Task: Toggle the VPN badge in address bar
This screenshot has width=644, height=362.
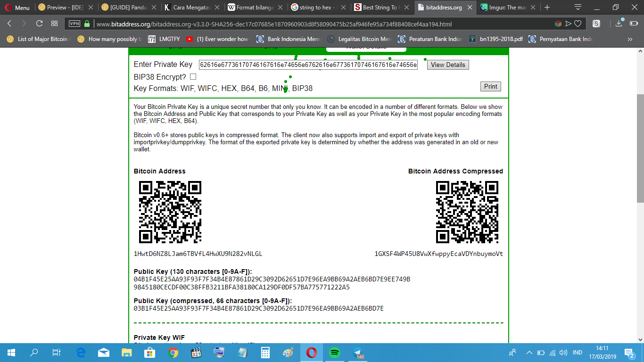Action: pyautogui.click(x=74, y=24)
